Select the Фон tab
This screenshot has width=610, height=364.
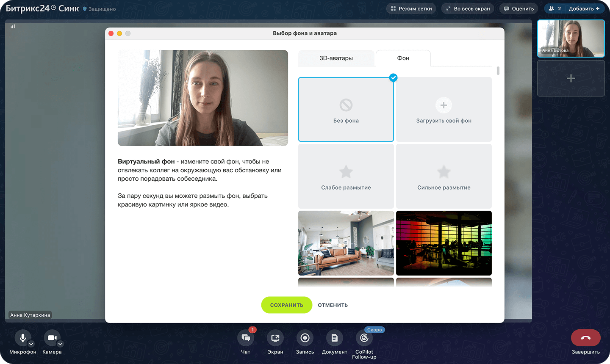(403, 58)
